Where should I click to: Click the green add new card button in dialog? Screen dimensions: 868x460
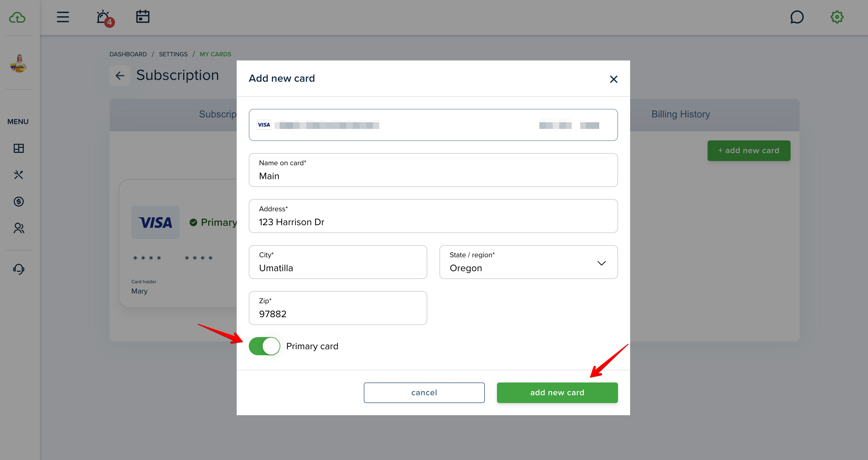coord(557,393)
